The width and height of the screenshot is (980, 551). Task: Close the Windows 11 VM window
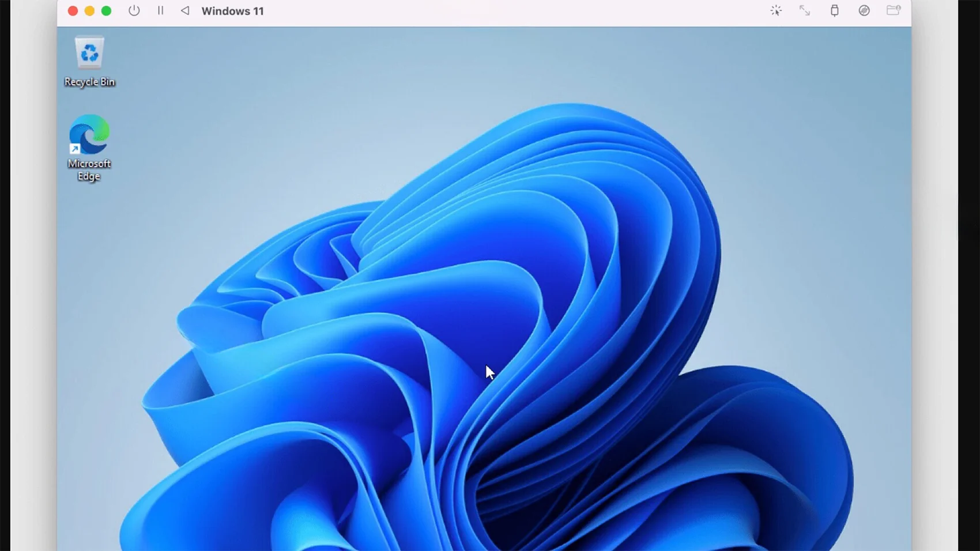[73, 11]
